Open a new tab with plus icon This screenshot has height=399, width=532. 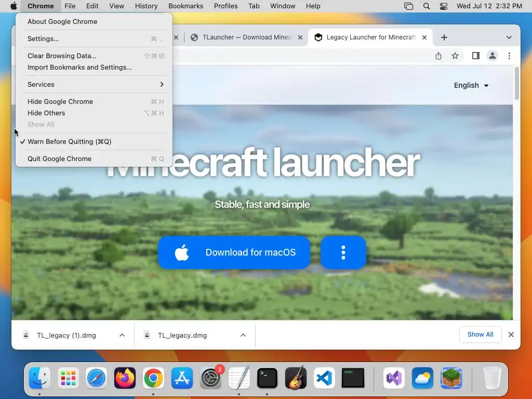point(444,37)
